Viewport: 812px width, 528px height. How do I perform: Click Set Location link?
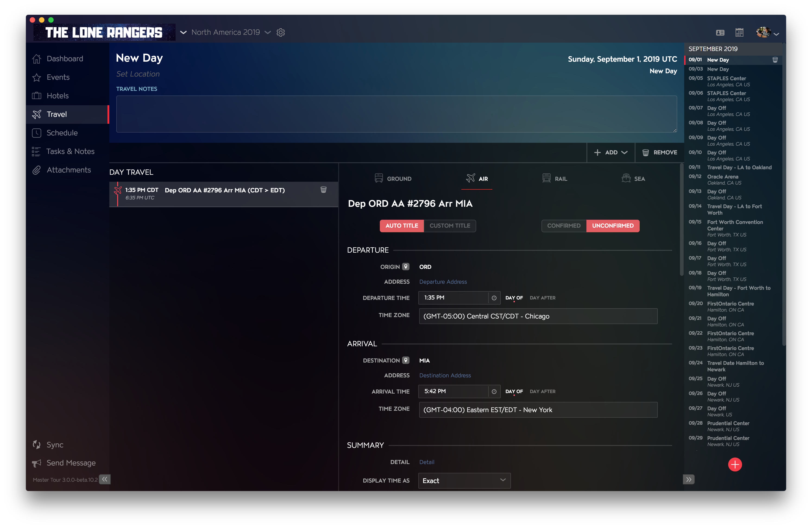tap(138, 74)
